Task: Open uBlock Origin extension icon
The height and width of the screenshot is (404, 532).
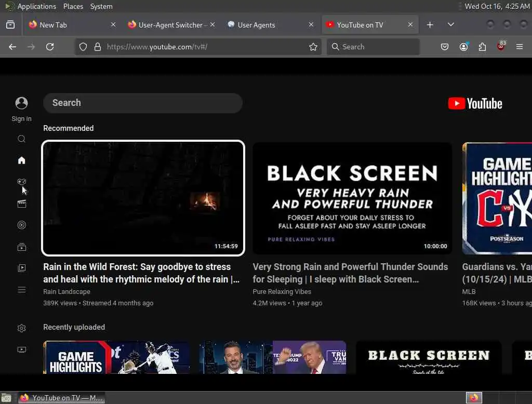Action: pos(501,46)
